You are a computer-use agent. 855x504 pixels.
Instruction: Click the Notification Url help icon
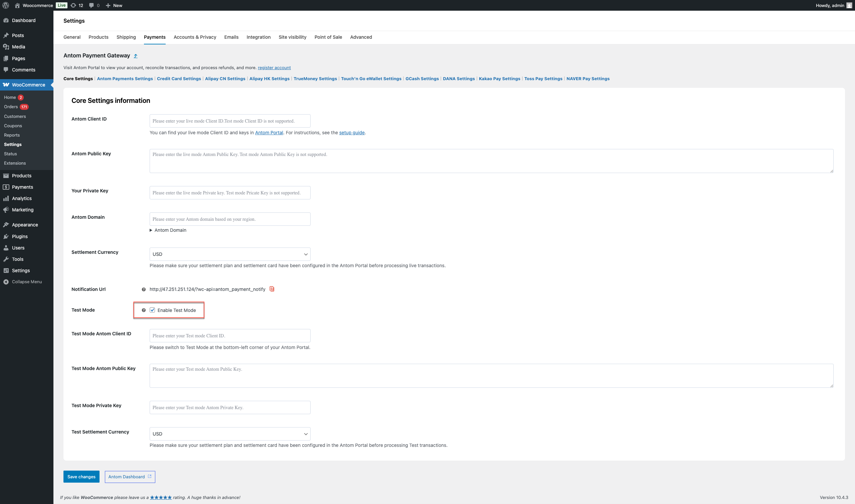pos(144,289)
